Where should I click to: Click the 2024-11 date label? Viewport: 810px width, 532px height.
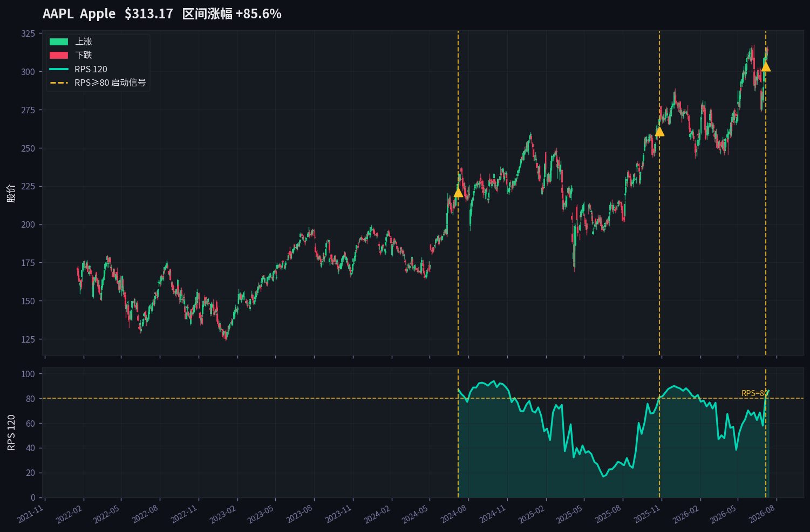(494, 514)
